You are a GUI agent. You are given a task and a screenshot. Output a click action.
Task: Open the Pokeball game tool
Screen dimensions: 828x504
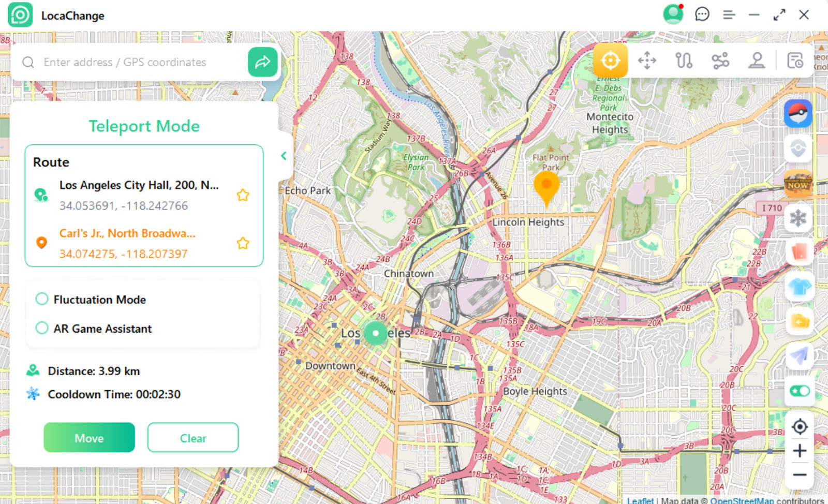pos(798,113)
